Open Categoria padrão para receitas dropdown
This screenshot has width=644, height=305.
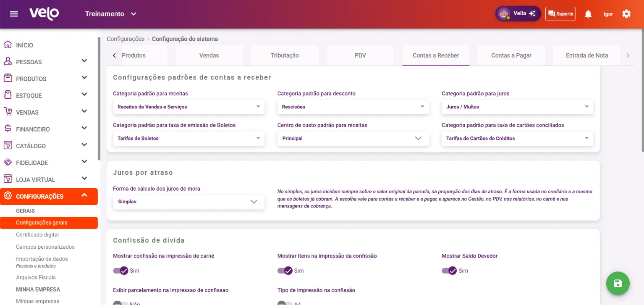point(189,107)
